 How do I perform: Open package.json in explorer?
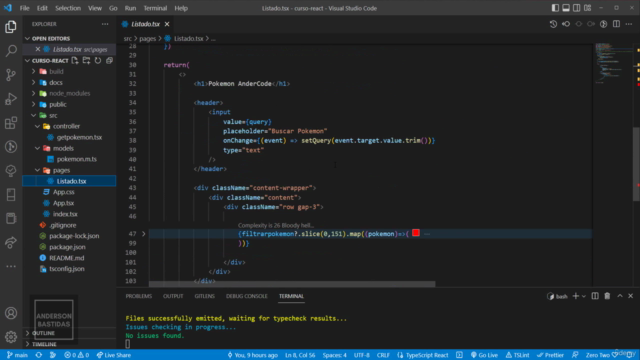[67, 247]
